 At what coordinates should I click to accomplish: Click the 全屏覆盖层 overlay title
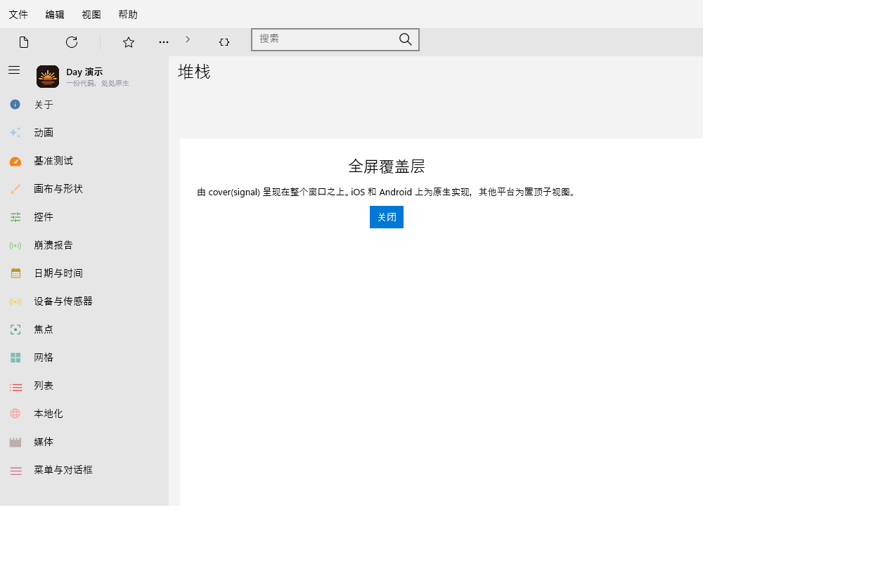pos(387,166)
